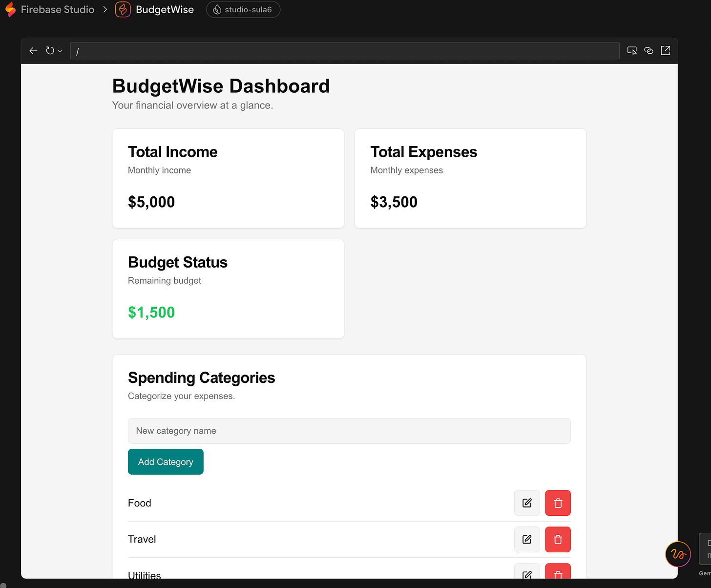Click the 'Monthly income' caption
This screenshot has height=588, width=711.
159,170
